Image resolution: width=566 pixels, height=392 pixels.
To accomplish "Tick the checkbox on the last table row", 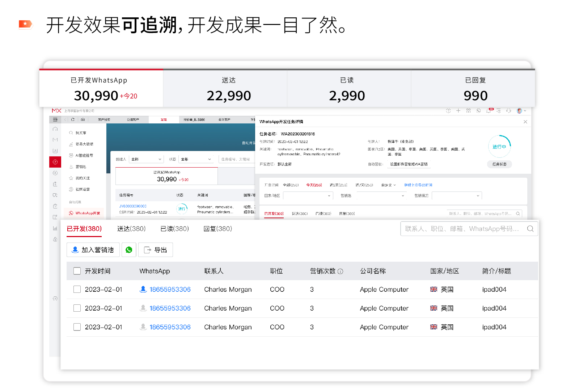I will point(77,327).
